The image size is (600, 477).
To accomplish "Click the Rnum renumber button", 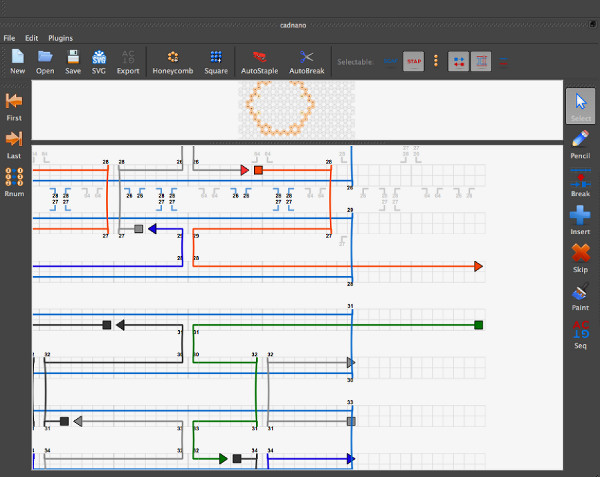I will tap(14, 181).
